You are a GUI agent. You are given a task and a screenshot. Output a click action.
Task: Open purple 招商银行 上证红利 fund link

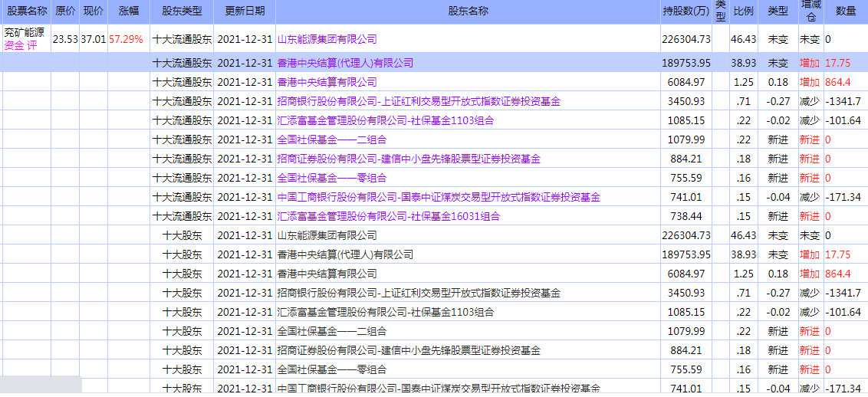(x=419, y=101)
